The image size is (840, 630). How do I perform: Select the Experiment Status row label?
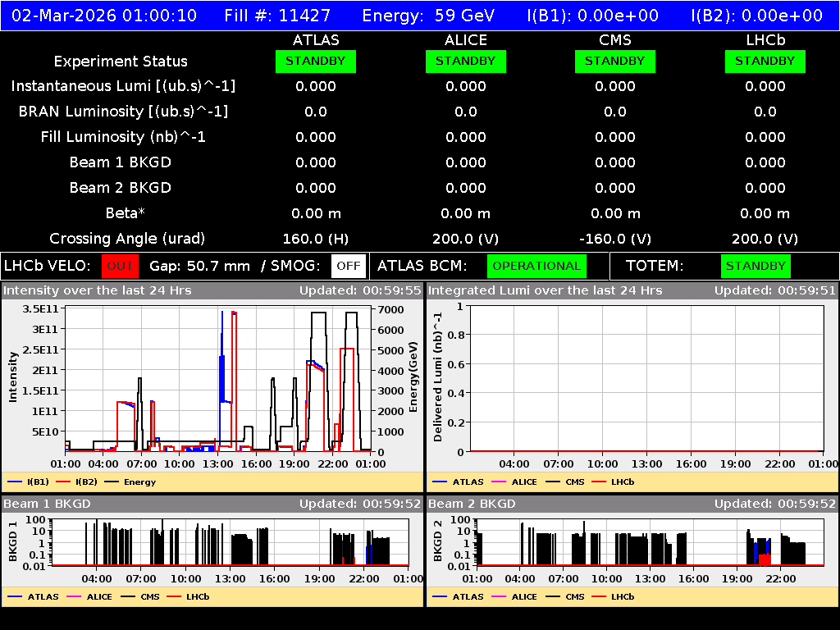pyautogui.click(x=120, y=61)
